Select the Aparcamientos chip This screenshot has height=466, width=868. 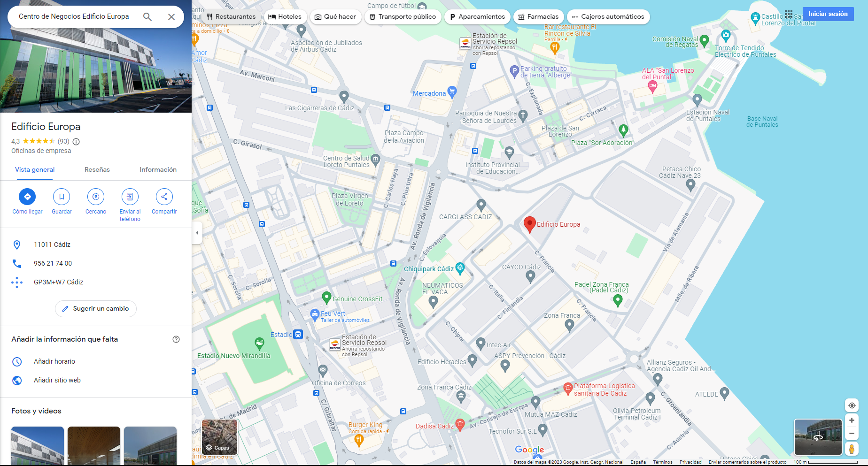tap(477, 17)
